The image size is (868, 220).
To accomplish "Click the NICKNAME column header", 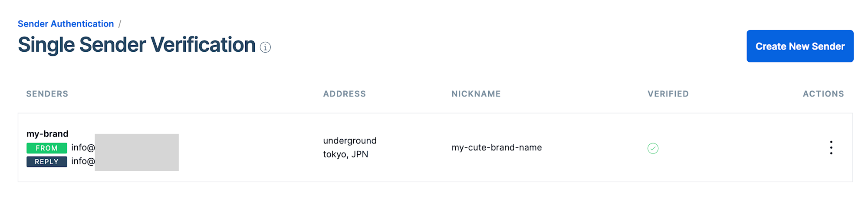I will pos(476,94).
